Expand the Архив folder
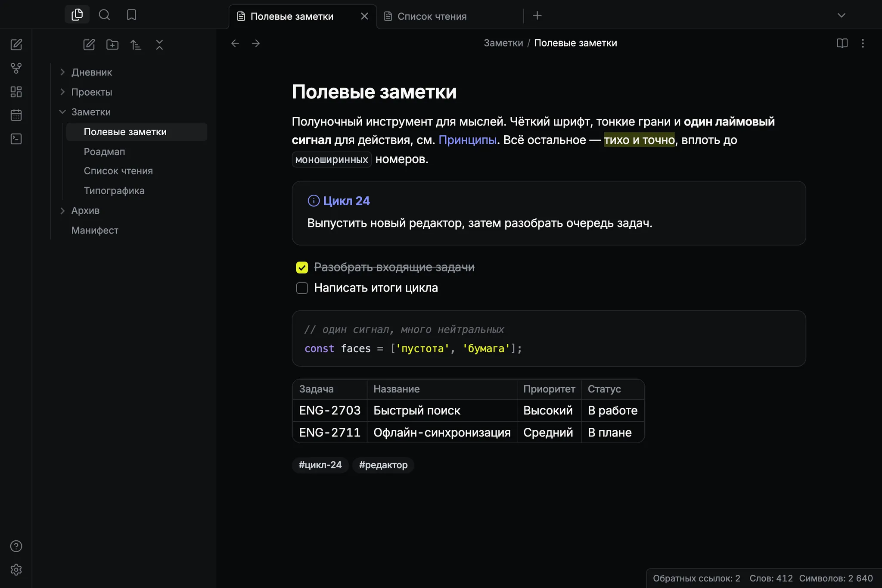This screenshot has width=882, height=588. [62, 210]
